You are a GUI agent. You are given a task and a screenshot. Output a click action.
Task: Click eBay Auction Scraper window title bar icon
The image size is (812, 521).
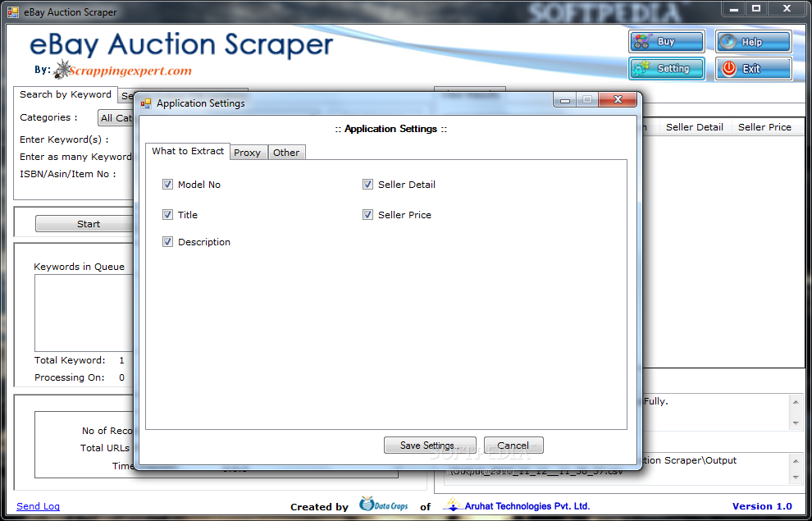(x=13, y=12)
